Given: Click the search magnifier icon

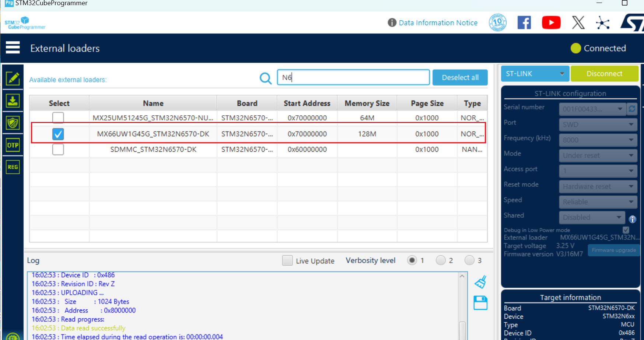Looking at the screenshot, I should pyautogui.click(x=266, y=78).
